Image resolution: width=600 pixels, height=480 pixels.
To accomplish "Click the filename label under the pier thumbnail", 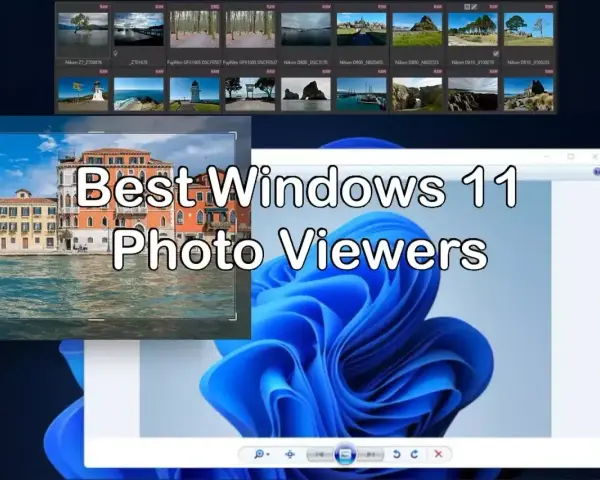I will tap(139, 62).
